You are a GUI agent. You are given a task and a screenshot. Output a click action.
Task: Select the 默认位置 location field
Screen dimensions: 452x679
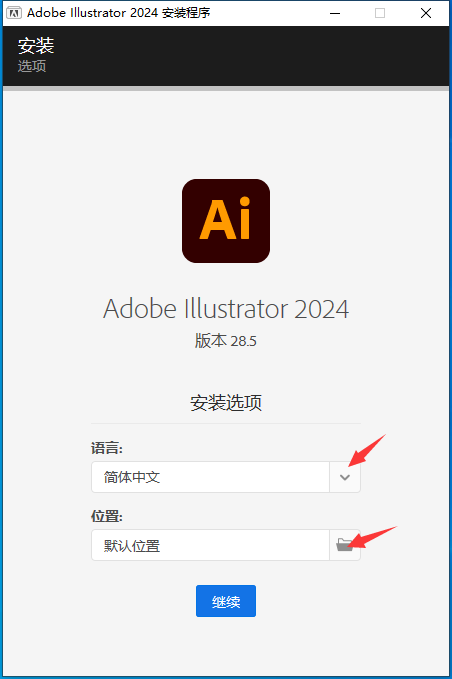click(210, 545)
